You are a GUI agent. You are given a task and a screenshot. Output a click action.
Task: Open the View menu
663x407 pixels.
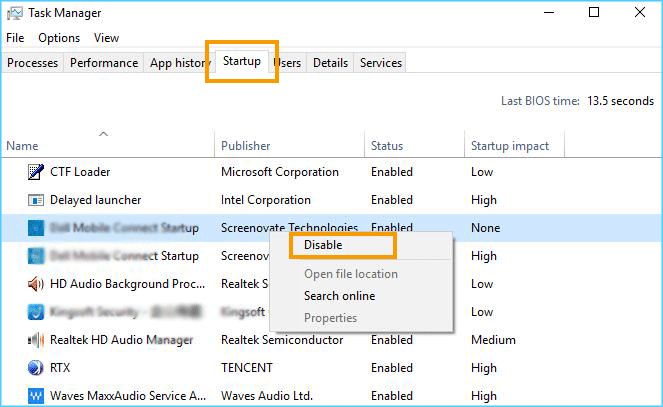(x=106, y=38)
